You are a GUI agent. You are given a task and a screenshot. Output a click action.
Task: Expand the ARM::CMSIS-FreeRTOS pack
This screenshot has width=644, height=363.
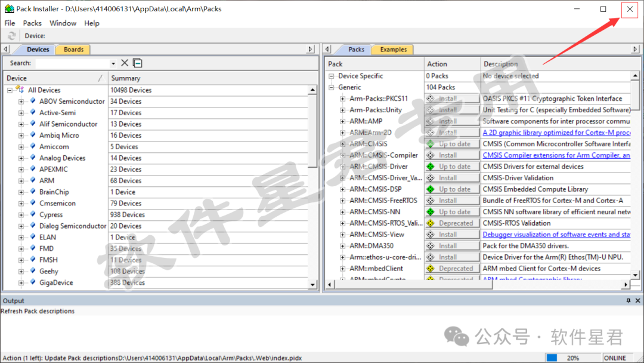click(x=342, y=201)
